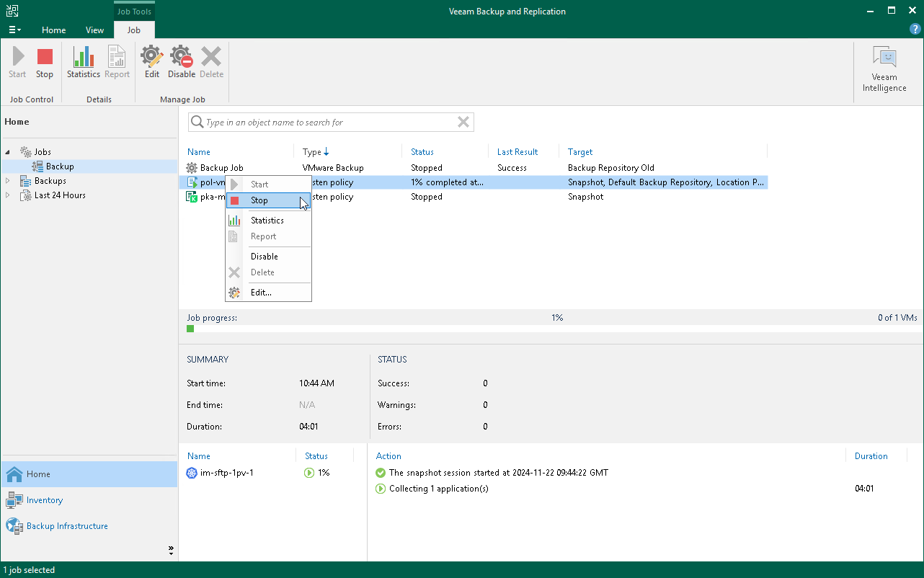Click the Start ribbon button icon
This screenshot has height=578, width=924.
[17, 57]
